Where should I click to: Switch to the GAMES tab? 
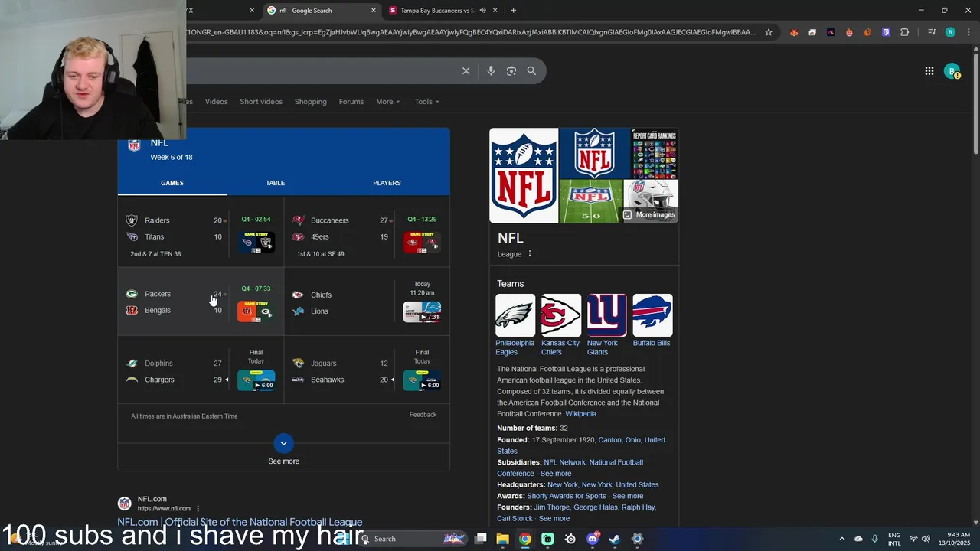172,183
